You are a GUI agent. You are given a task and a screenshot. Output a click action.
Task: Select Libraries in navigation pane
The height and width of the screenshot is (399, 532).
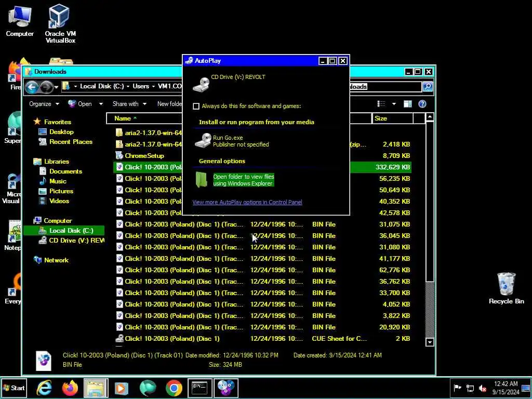coord(56,162)
